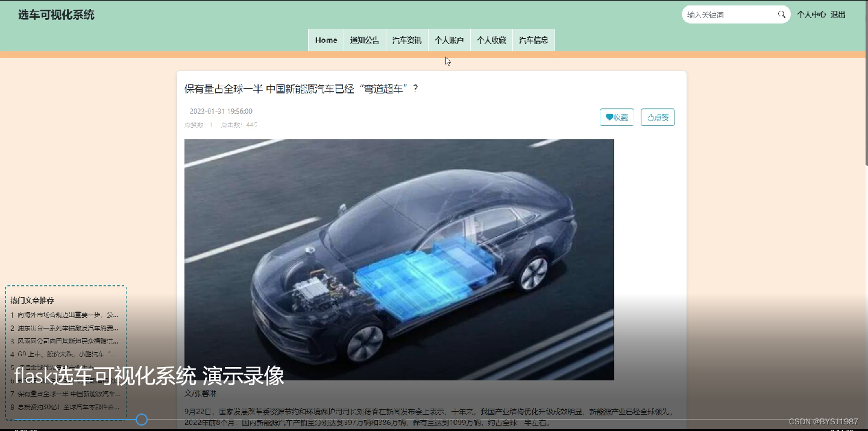Open the 汽车信息 tab
This screenshot has width=868, height=431.
click(533, 40)
